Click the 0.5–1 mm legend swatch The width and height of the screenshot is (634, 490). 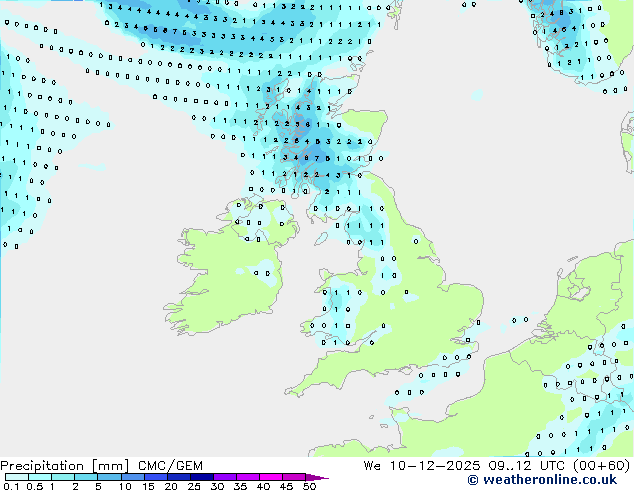point(40,477)
